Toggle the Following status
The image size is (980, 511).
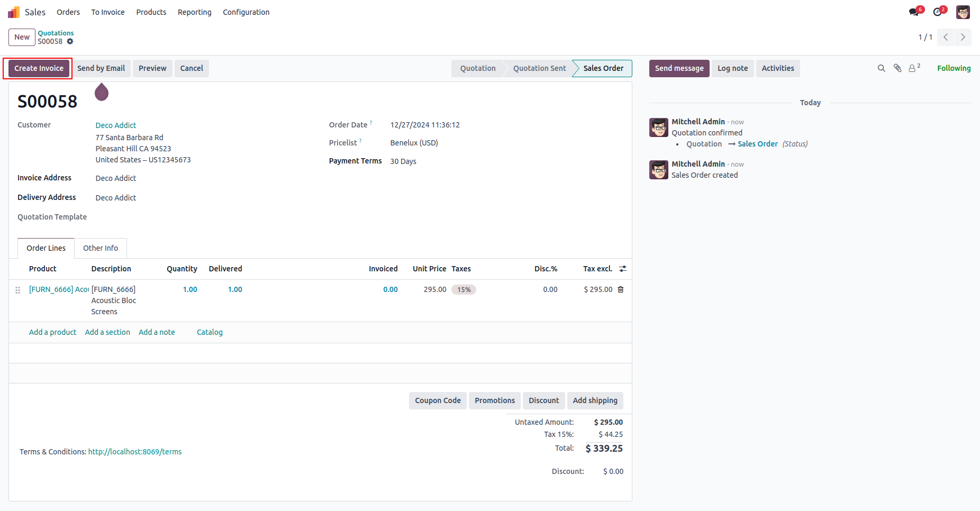pyautogui.click(x=954, y=68)
